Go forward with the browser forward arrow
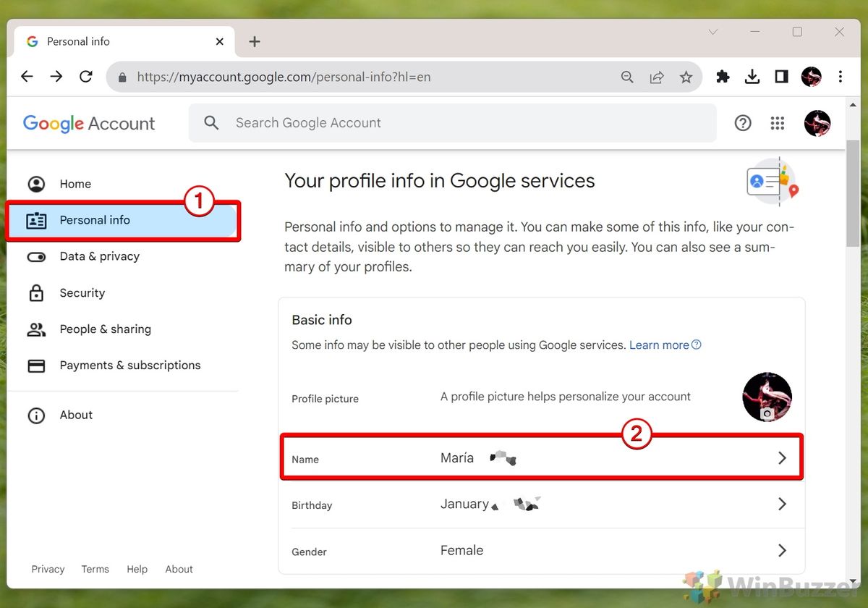Image resolution: width=868 pixels, height=608 pixels. 56,77
